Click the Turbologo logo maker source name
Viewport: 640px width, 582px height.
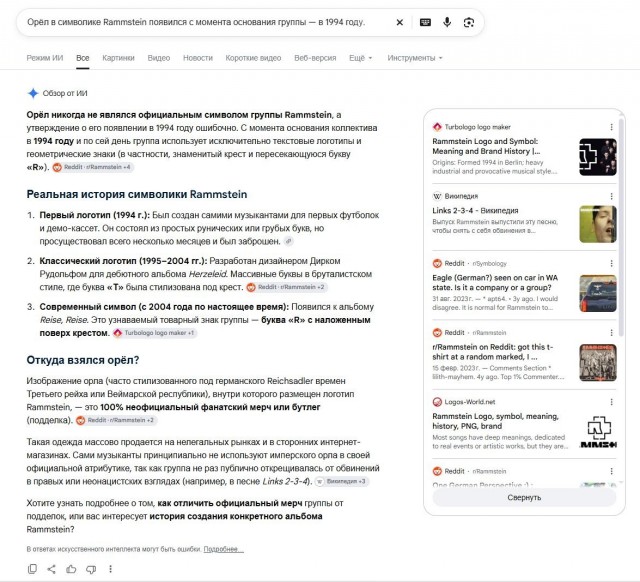478,127
